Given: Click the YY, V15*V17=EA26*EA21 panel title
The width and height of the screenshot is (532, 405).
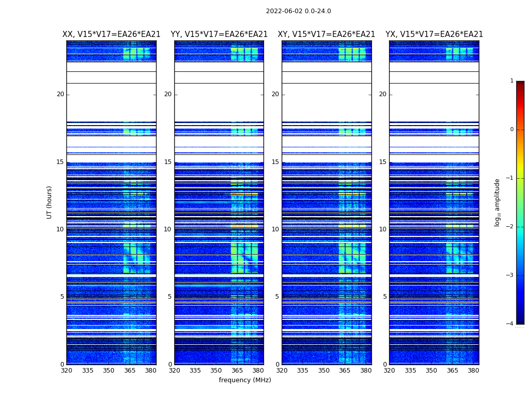Looking at the screenshot, I should tap(219, 34).
